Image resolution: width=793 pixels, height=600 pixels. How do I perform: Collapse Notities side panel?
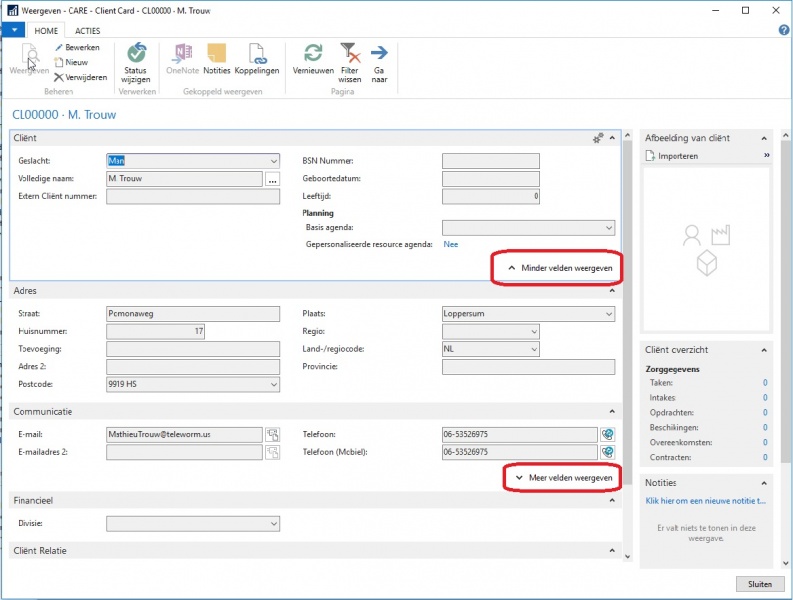click(764, 483)
